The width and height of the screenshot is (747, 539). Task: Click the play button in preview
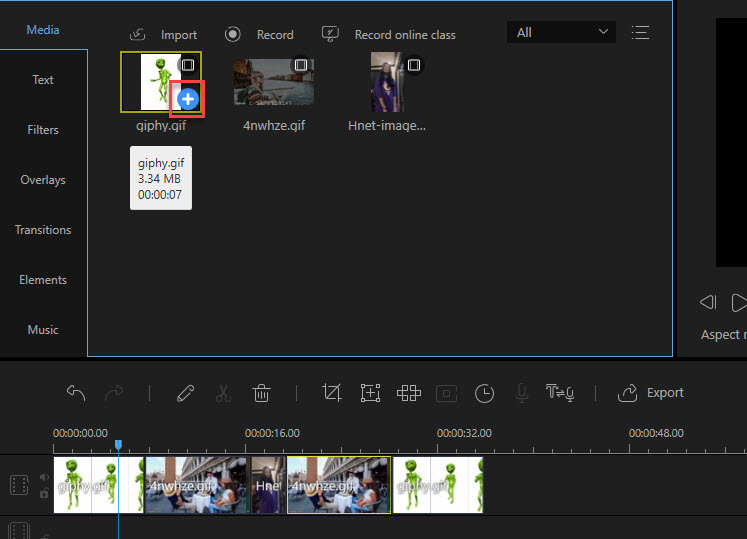coord(739,303)
